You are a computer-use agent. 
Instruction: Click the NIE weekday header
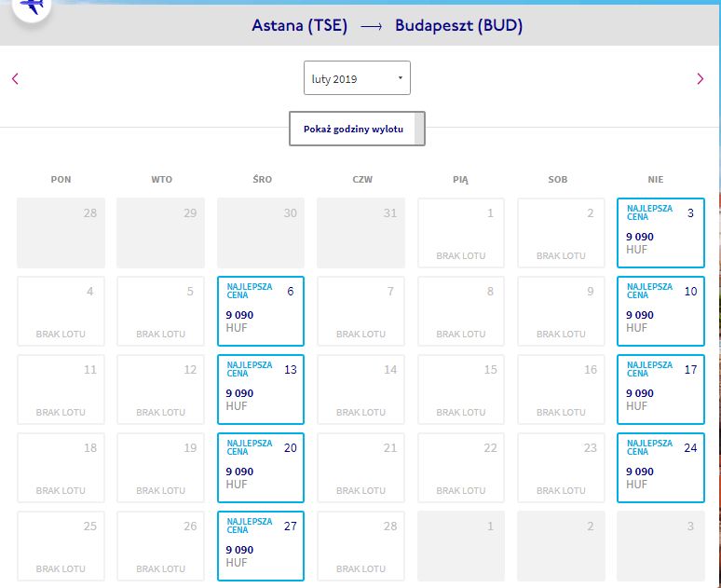pos(655,180)
